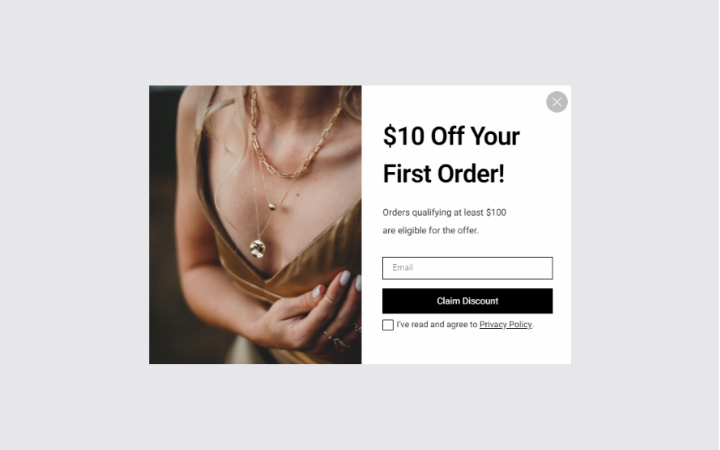Open the Privacy Policy link
The image size is (720, 450).
(x=505, y=325)
